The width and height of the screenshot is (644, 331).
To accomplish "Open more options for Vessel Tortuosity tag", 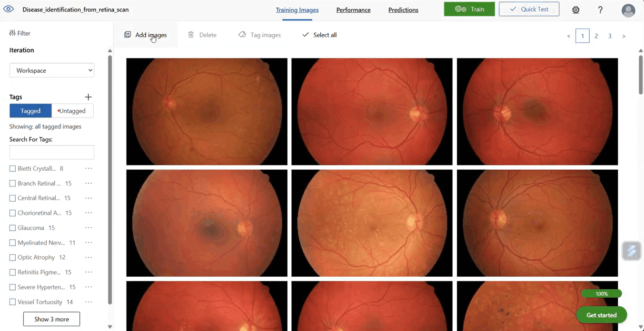I will [89, 302].
